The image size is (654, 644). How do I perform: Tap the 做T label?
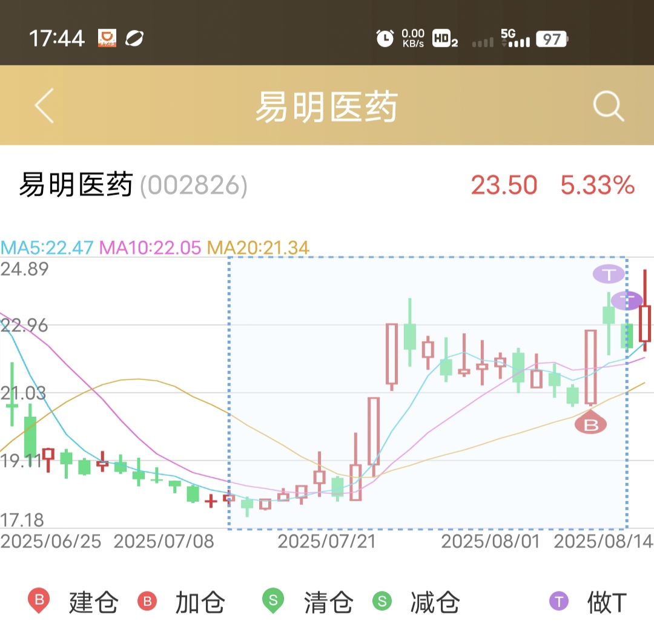coord(607,602)
